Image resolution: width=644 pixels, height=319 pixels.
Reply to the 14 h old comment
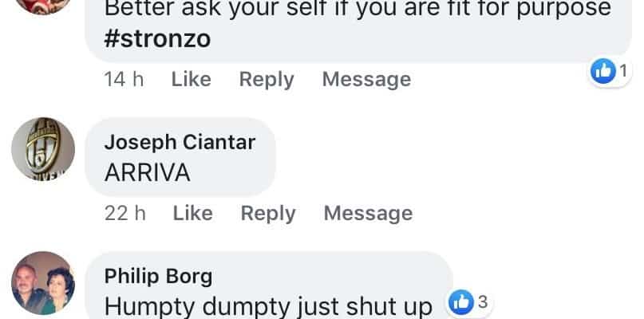tap(267, 80)
